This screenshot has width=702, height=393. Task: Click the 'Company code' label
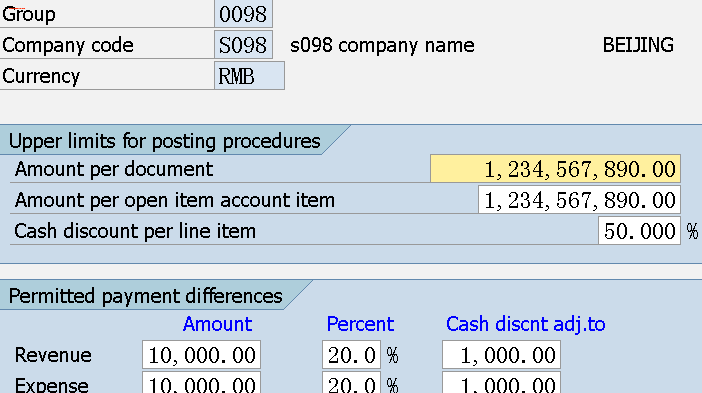(68, 45)
